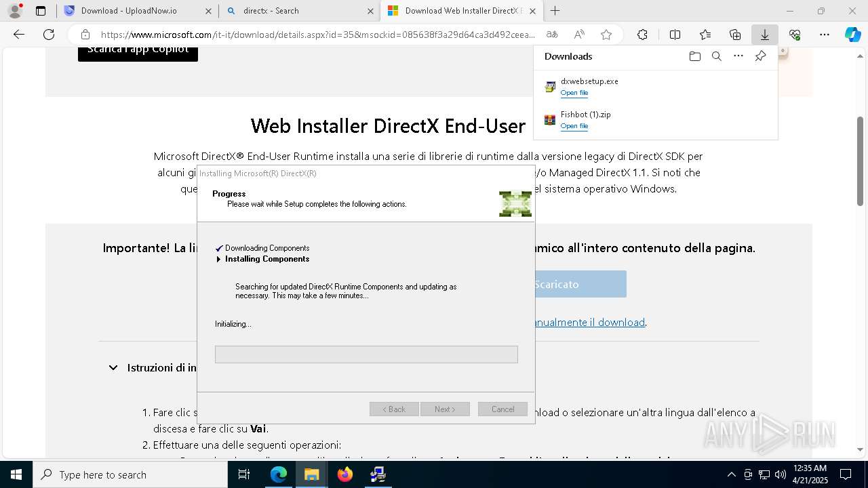Image resolution: width=868 pixels, height=488 pixels.
Task: Open File Explorer from the taskbar
Action: click(311, 474)
